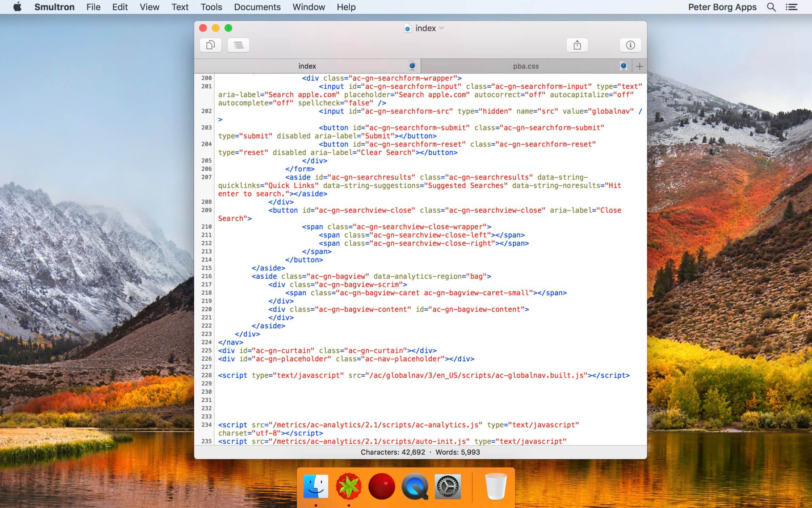Click the documents list toolbar icon
Viewport: 812px width, 508px height.
coord(211,45)
